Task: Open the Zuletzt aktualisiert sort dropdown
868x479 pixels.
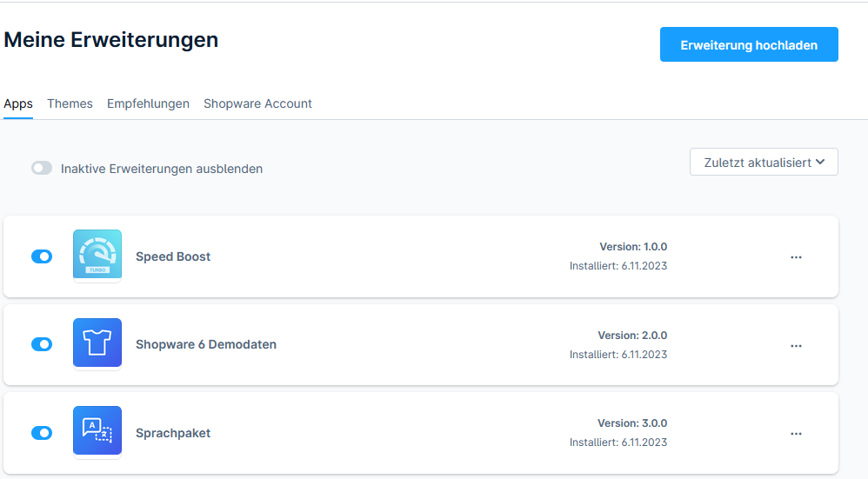Action: tap(764, 163)
